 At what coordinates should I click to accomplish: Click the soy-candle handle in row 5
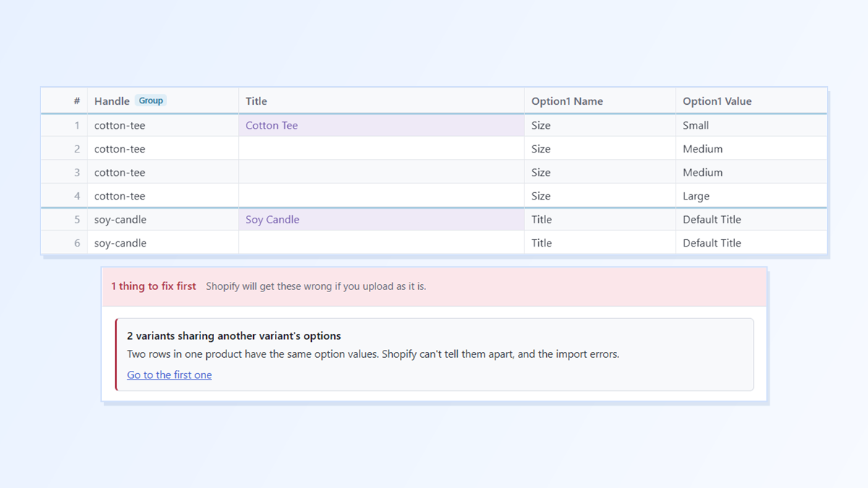163,220
